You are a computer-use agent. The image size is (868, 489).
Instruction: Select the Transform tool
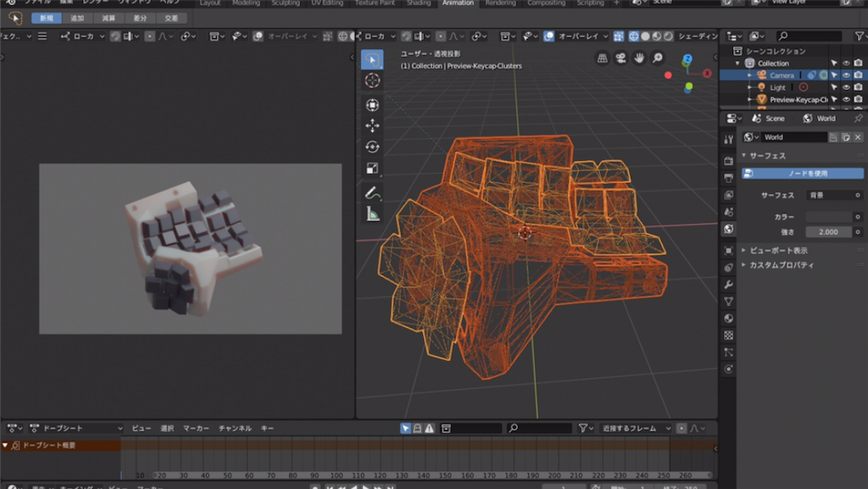point(372,104)
